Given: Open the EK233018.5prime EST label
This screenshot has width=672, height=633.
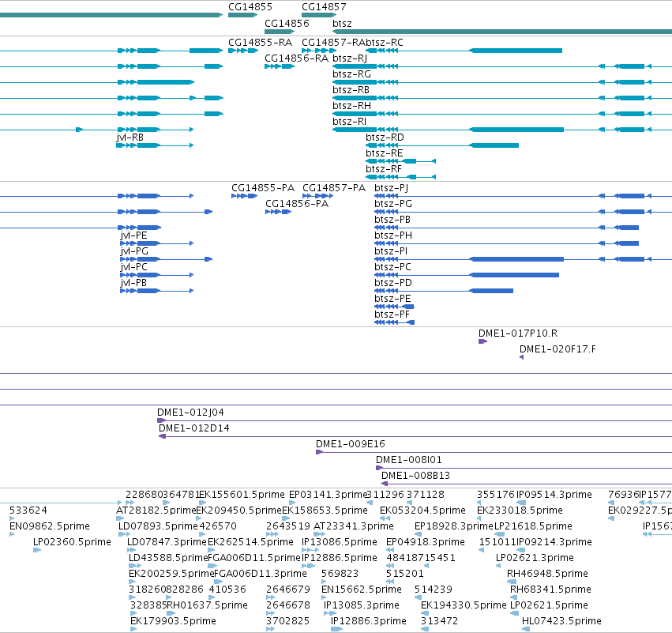Looking at the screenshot, I should pyautogui.click(x=520, y=511).
